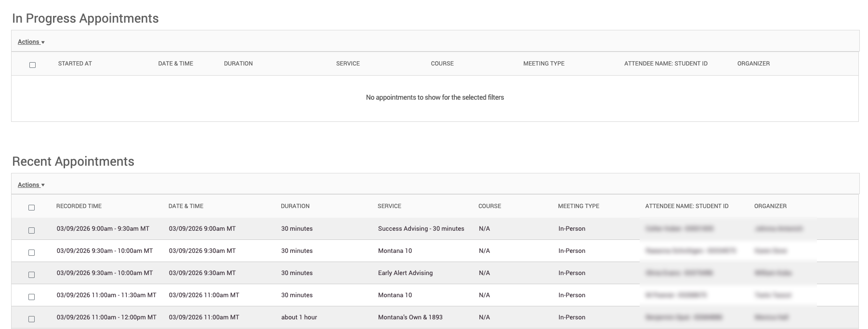Click 'Success Advising - 30 minutes' service cell
The image size is (868, 329).
pyautogui.click(x=421, y=229)
